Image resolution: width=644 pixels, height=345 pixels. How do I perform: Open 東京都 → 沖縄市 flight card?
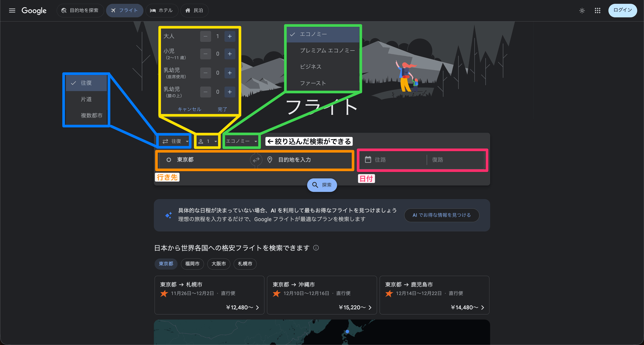click(322, 295)
